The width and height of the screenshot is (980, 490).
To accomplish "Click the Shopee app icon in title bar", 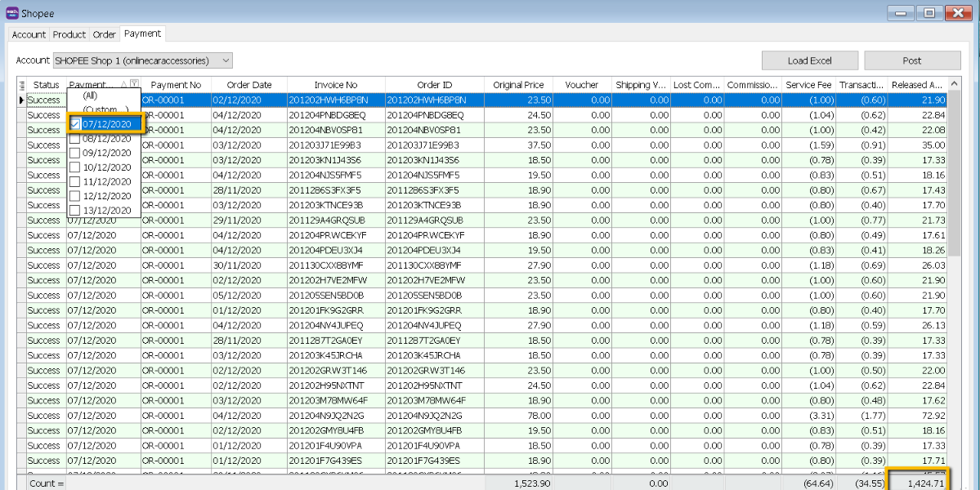I will point(11,12).
